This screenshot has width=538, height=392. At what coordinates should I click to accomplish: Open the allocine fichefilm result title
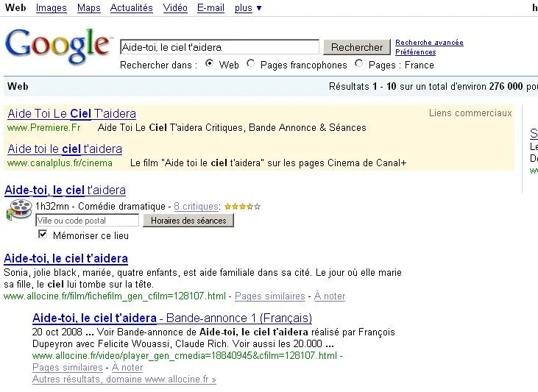coord(66,258)
